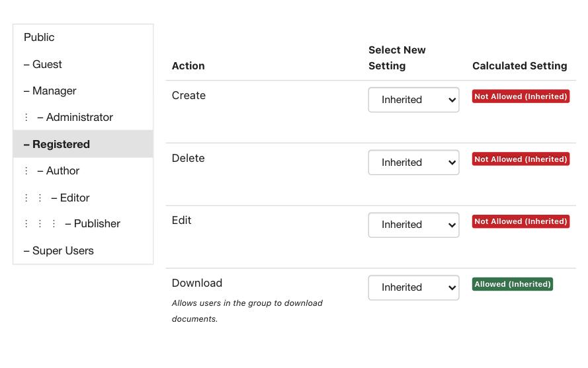
Task: Open the Manager group permissions
Action: pos(83,91)
